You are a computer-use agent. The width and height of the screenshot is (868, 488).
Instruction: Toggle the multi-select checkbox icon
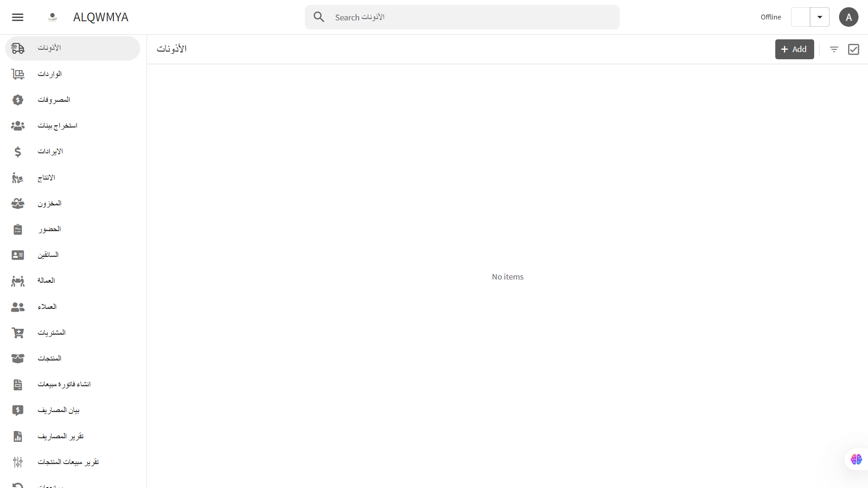click(854, 49)
